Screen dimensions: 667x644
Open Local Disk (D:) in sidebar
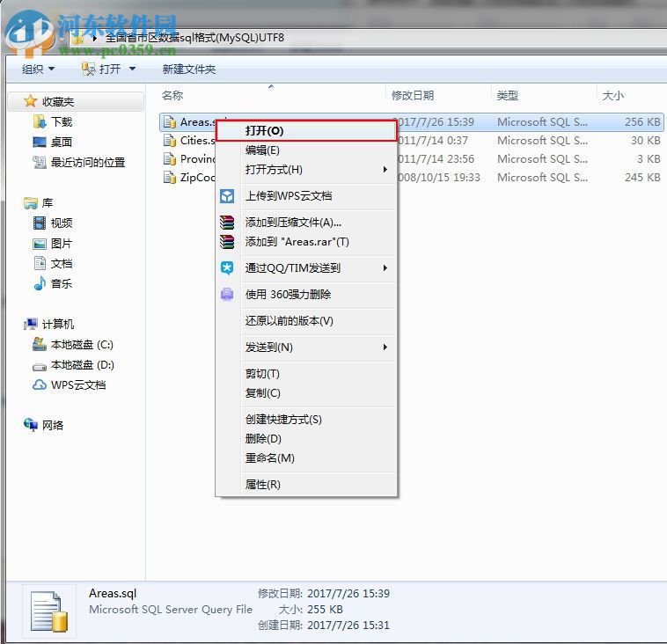pos(73,365)
